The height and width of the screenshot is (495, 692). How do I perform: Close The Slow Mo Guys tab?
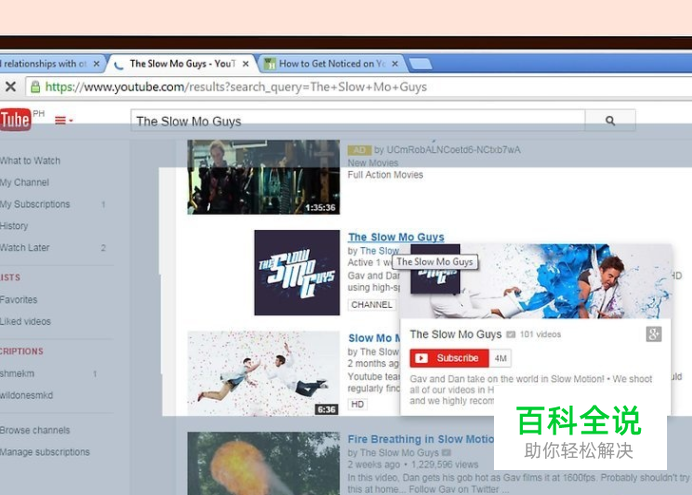pos(246,64)
